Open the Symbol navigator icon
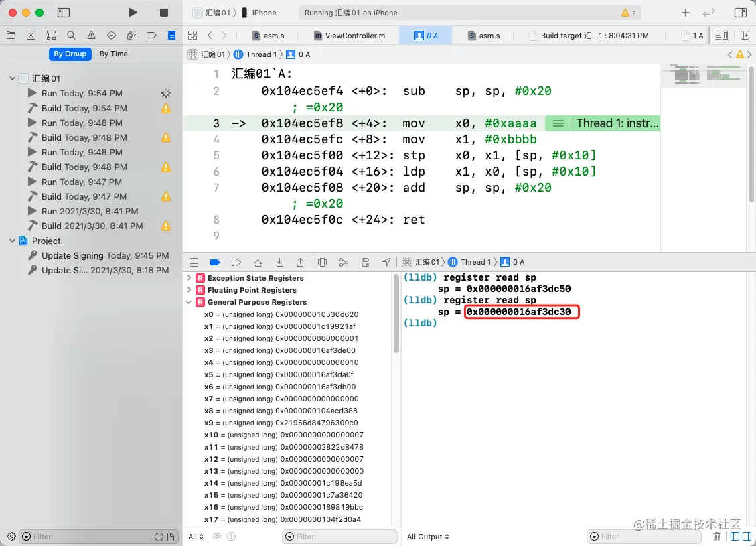 [51, 36]
